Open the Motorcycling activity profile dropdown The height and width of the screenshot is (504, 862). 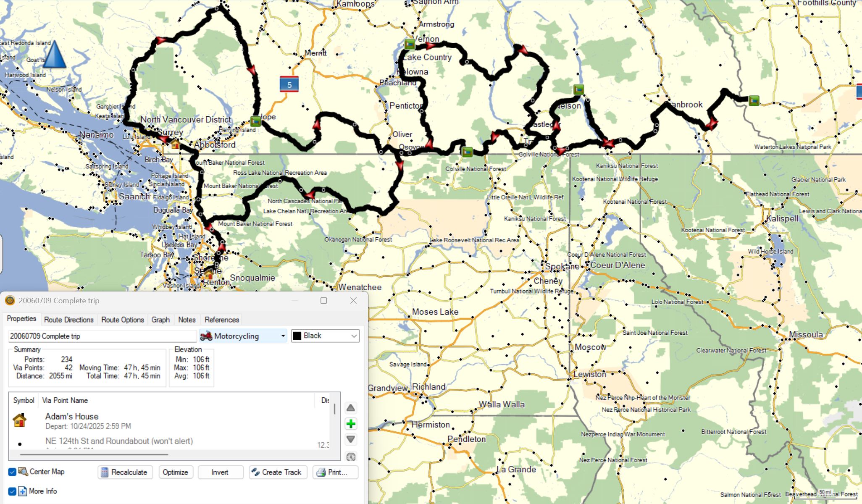pos(243,336)
